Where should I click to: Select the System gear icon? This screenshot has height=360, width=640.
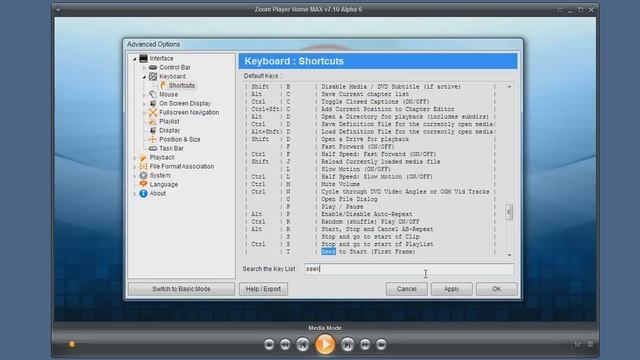[143, 175]
